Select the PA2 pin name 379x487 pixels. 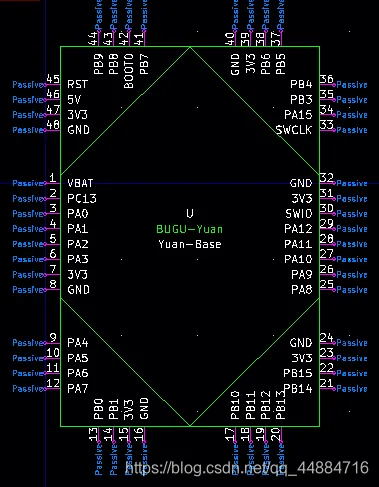pos(78,244)
